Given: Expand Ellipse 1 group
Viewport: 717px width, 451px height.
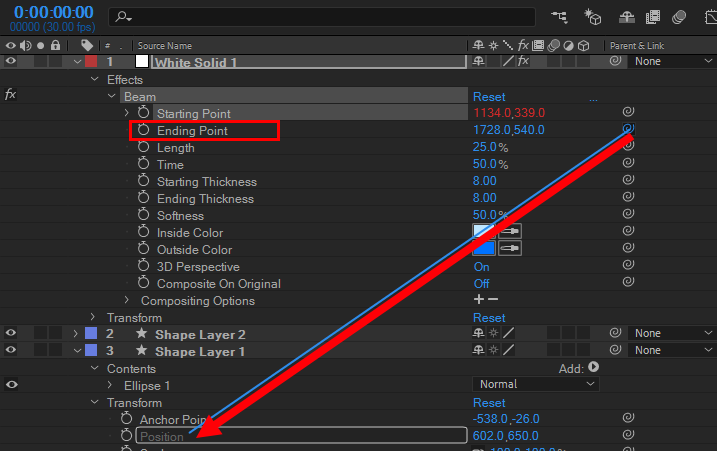Looking at the screenshot, I should (x=110, y=385).
